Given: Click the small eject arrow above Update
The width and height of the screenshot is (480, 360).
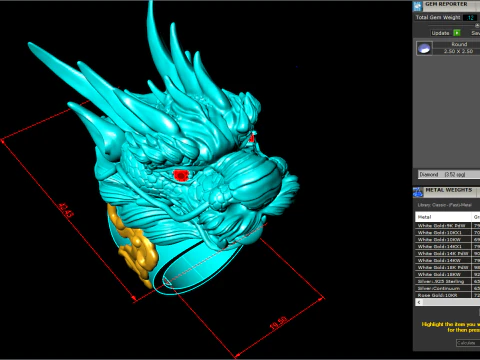Looking at the screenshot, I should coord(477,25).
